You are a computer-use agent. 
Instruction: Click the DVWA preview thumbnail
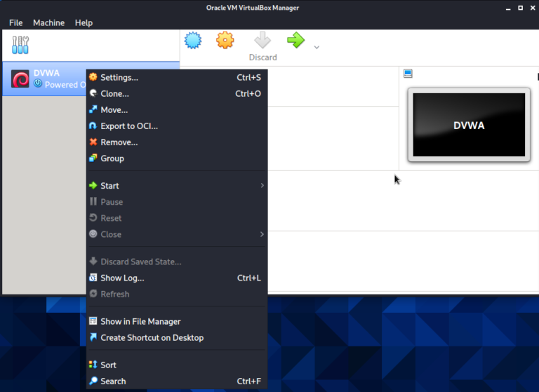point(468,125)
